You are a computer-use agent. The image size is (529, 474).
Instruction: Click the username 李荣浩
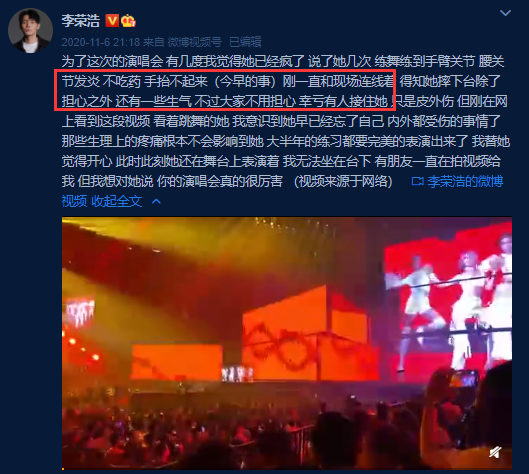coord(81,21)
